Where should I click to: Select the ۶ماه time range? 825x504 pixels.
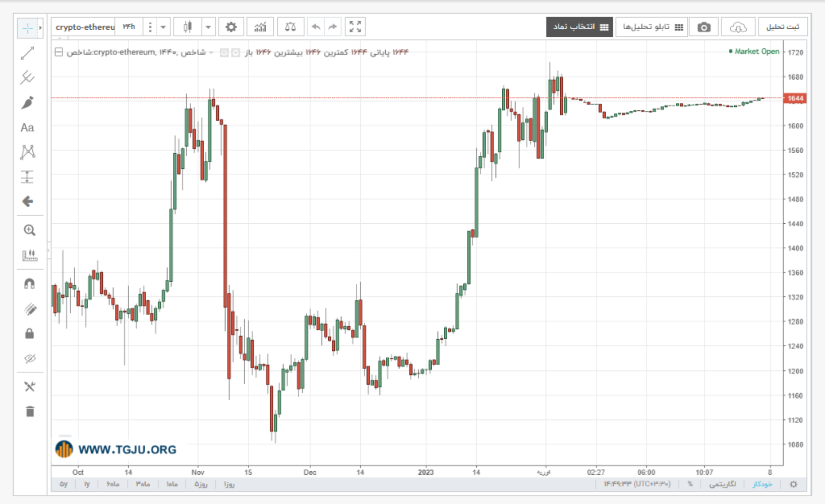pyautogui.click(x=113, y=484)
